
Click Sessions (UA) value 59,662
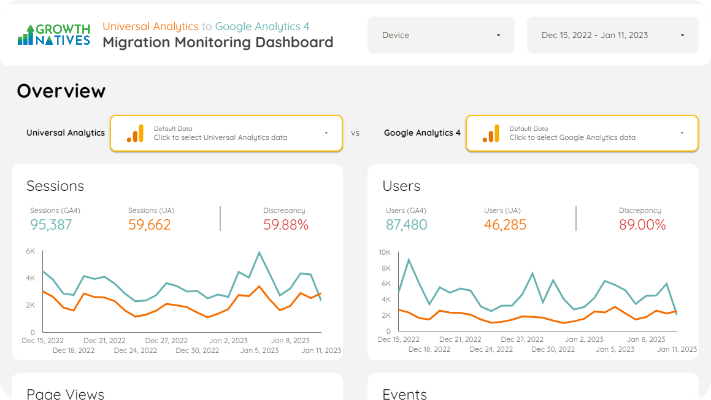click(149, 224)
